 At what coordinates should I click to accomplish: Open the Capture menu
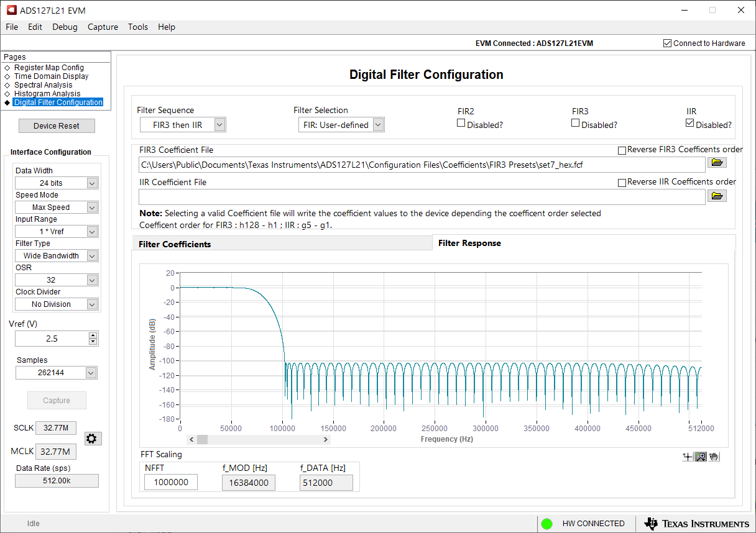click(x=103, y=27)
